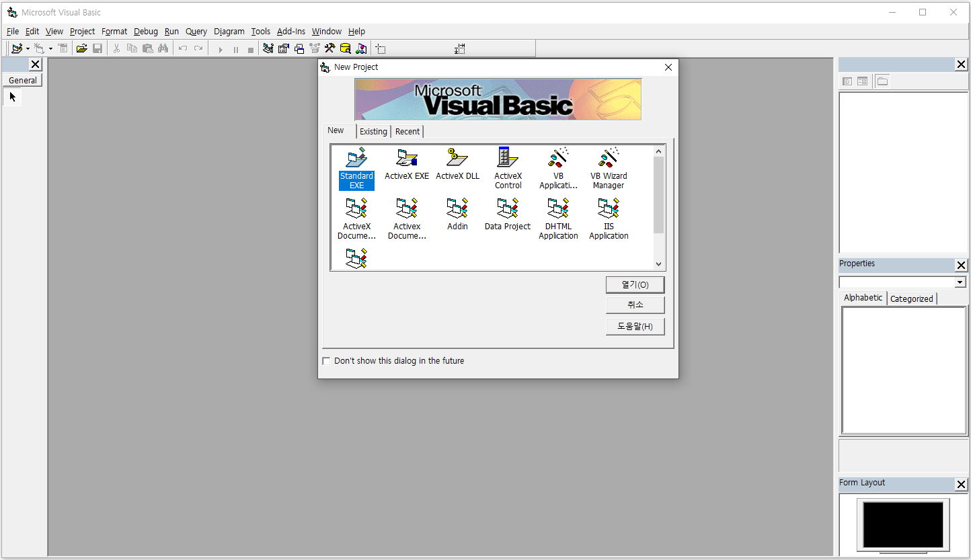Screen dimensions: 971x560
Task: Open dropdown arrow beside Add Form icon
Action: [x=50, y=49]
